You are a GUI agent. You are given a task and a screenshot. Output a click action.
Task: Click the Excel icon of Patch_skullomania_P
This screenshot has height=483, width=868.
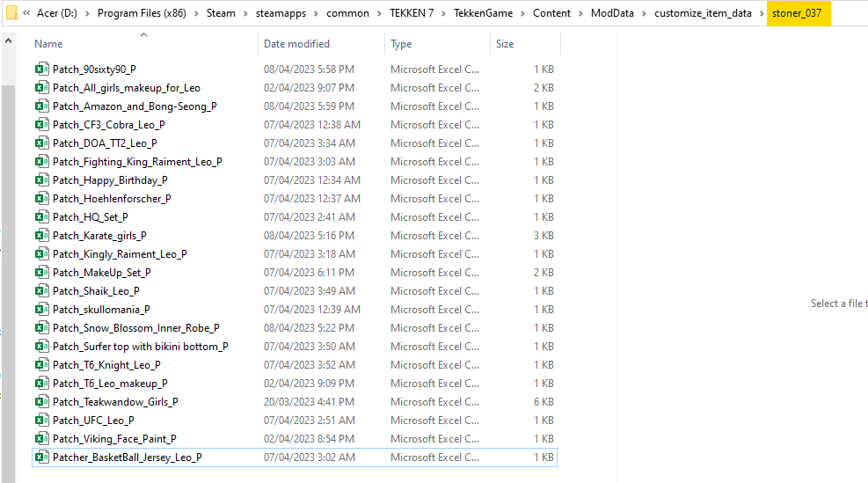pos(41,309)
